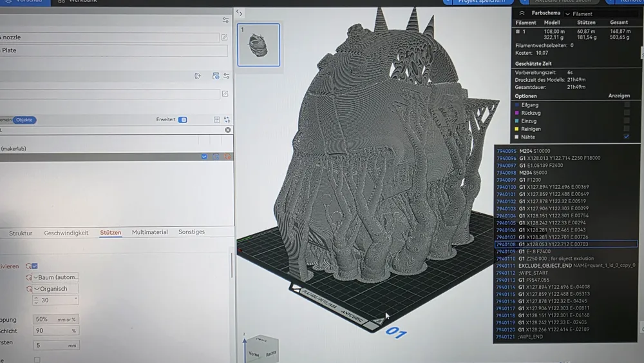Switch to the Struktur tab

click(21, 233)
